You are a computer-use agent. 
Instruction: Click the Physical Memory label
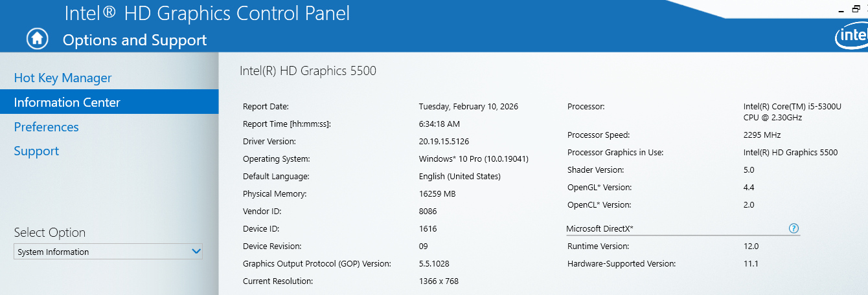click(x=275, y=194)
